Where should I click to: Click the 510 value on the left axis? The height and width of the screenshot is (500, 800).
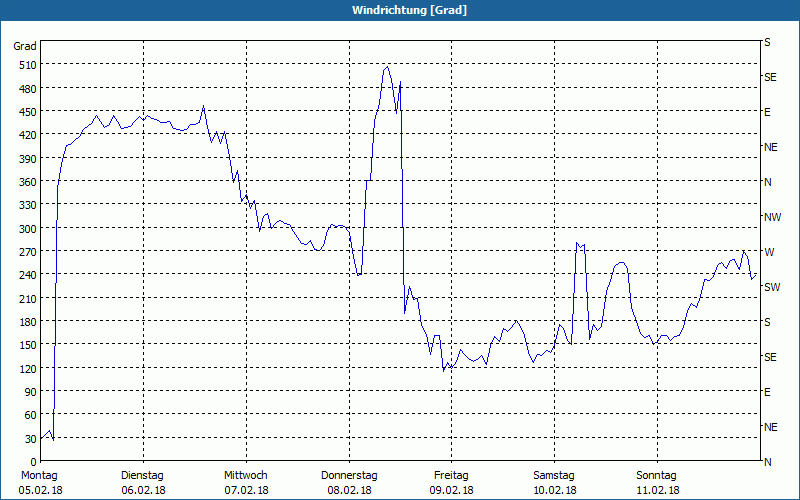(x=28, y=65)
